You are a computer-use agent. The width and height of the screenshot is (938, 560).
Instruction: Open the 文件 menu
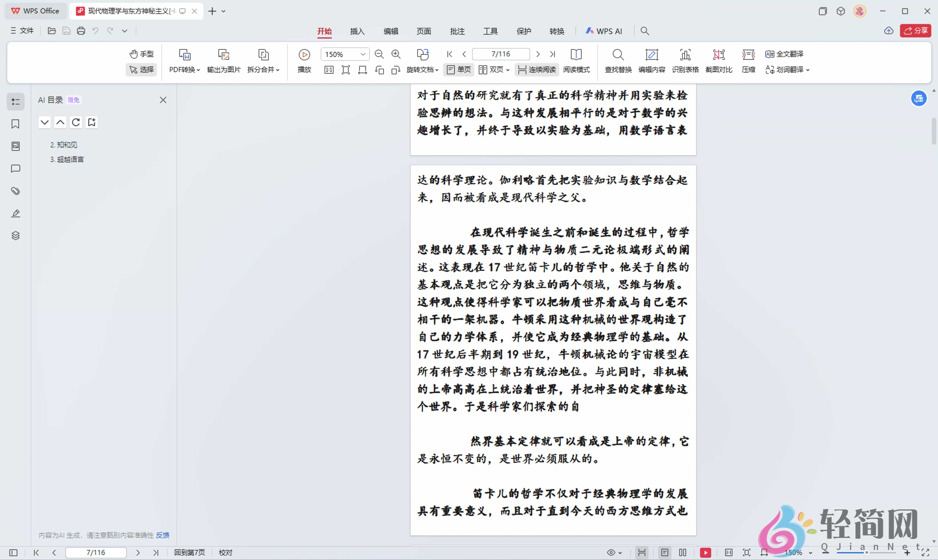coord(22,30)
